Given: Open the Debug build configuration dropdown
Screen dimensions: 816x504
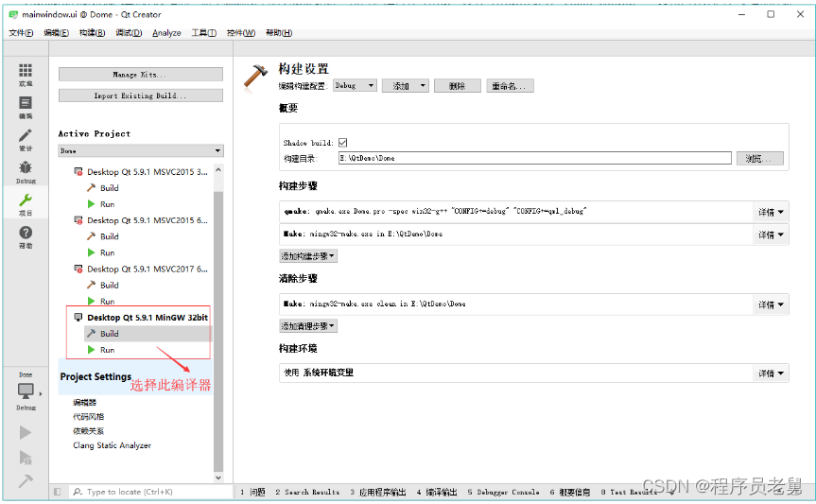Looking at the screenshot, I should (355, 86).
